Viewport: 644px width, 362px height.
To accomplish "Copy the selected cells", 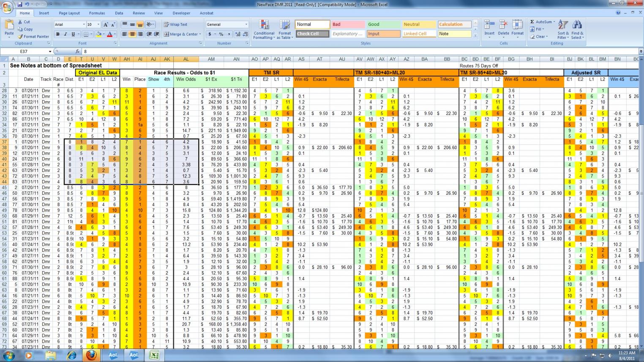I will (x=25, y=29).
